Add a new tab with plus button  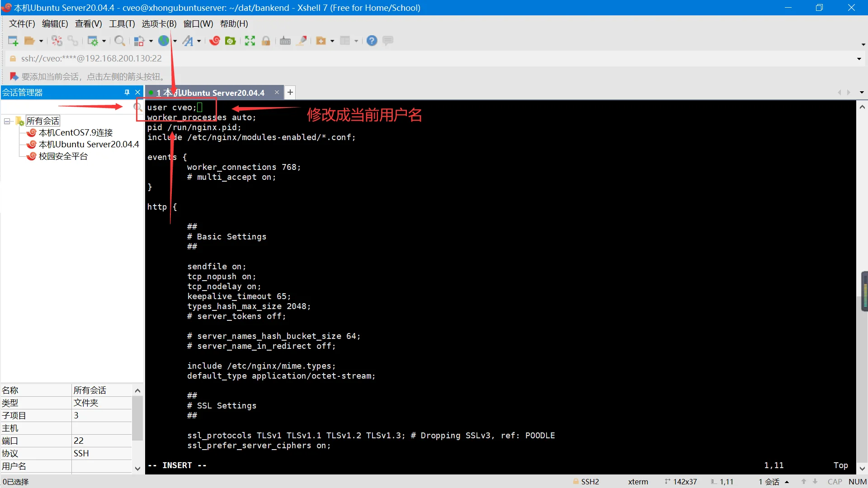[x=290, y=93]
